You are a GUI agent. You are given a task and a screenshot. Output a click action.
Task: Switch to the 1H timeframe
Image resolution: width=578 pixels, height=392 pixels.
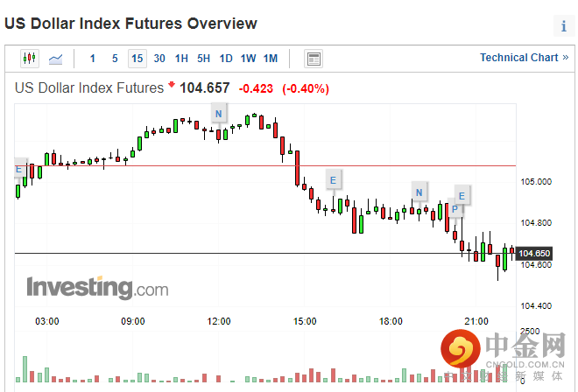pos(181,59)
